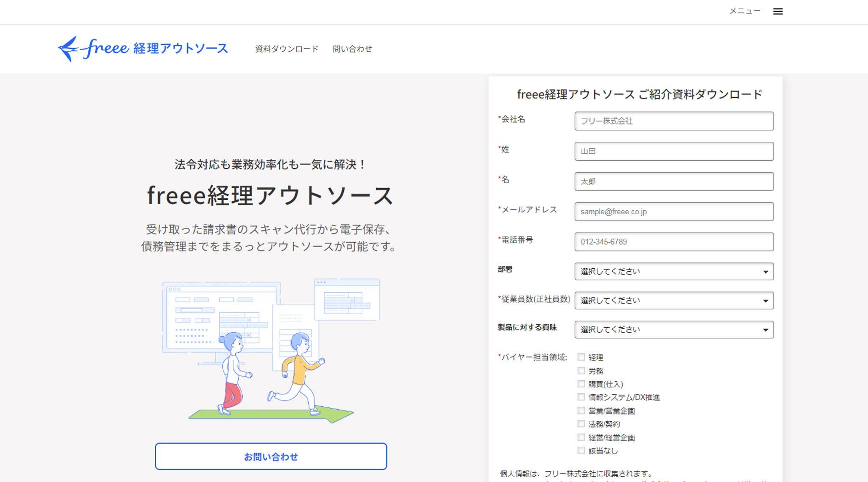The image size is (868, 482).
Task: Open 問い合わせ nav link
Action: click(352, 49)
